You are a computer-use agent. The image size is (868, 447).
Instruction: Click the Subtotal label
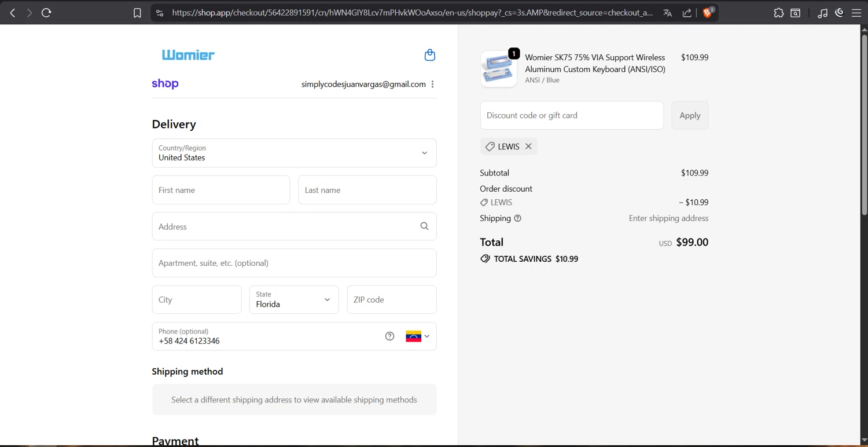click(494, 173)
